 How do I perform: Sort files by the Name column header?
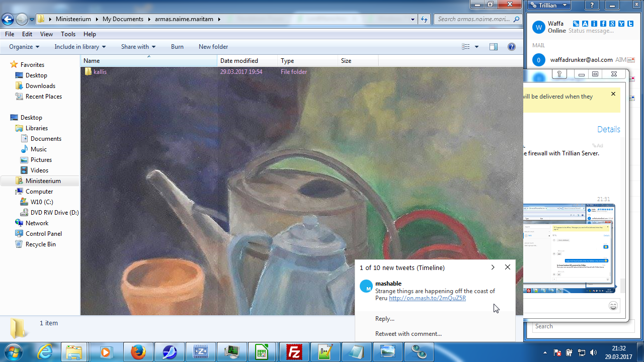[x=149, y=61]
